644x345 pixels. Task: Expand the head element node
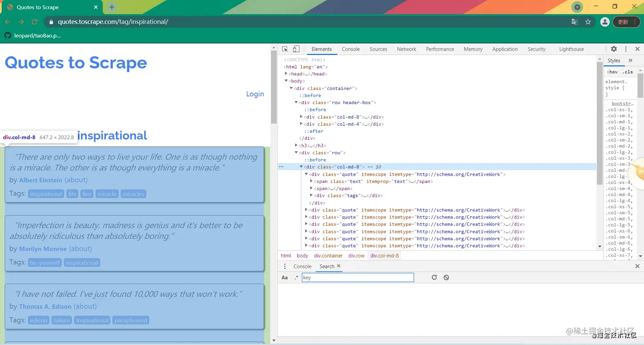coord(286,74)
